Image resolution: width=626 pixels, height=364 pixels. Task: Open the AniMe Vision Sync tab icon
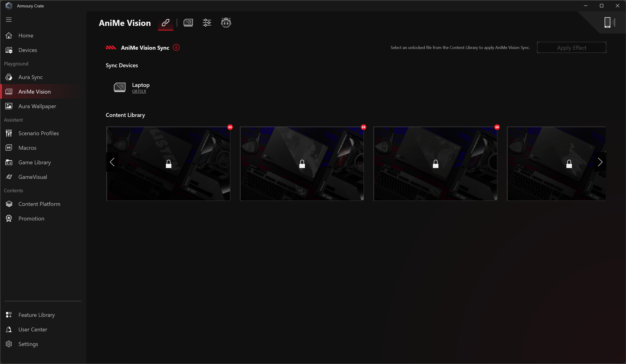pyautogui.click(x=165, y=23)
